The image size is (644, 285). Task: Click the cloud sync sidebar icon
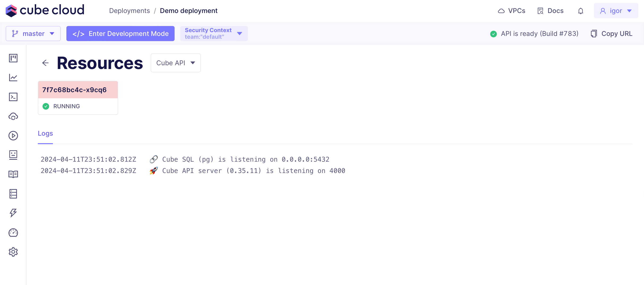(x=13, y=117)
